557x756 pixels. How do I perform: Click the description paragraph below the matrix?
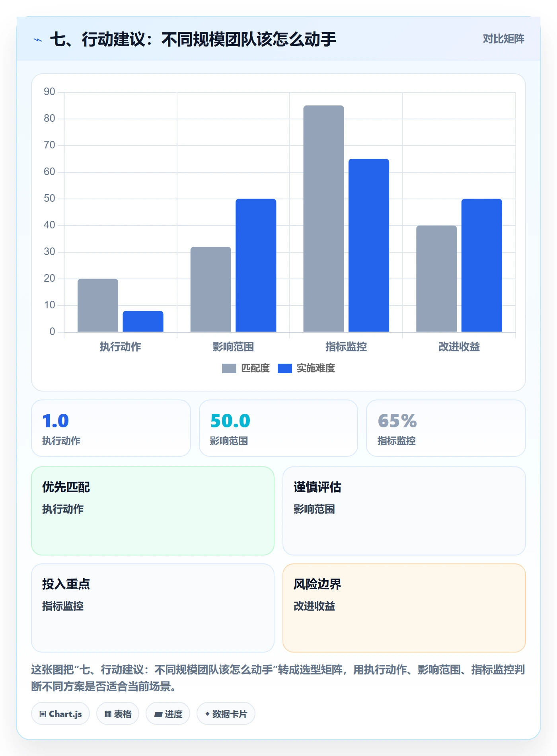(x=278, y=678)
